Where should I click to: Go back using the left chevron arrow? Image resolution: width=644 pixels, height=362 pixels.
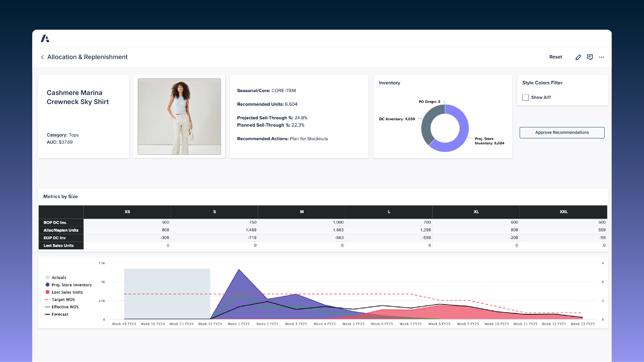point(43,57)
